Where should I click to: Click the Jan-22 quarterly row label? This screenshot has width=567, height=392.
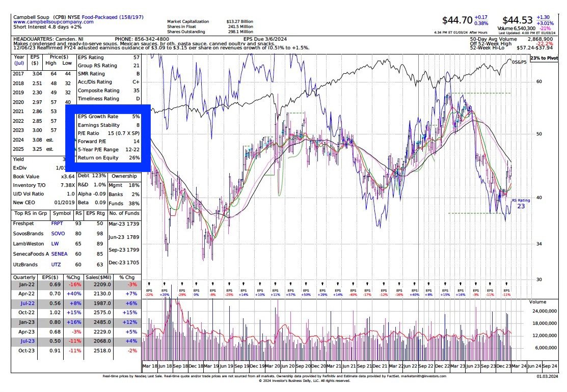(x=27, y=285)
